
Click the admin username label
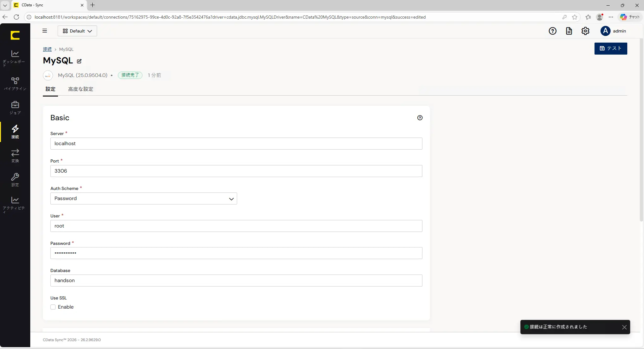(619, 31)
